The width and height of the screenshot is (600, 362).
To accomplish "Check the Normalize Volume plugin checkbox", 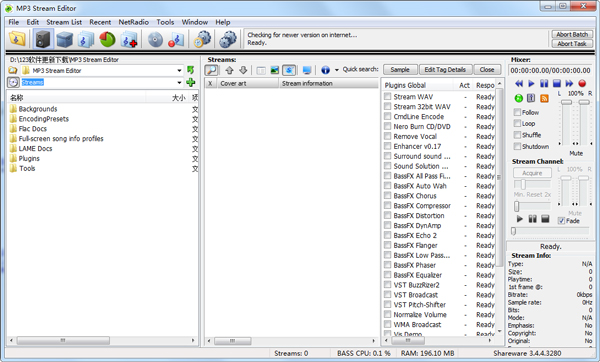I will pos(388,315).
